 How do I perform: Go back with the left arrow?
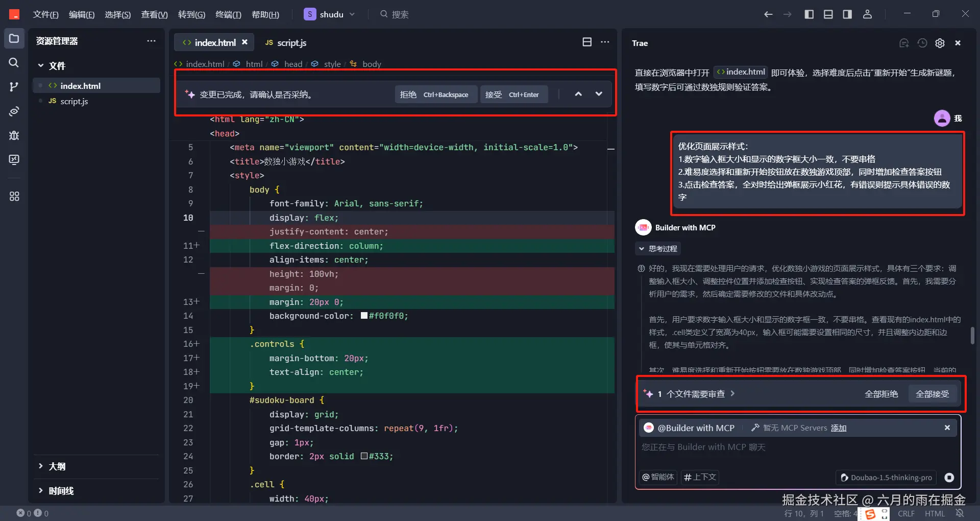point(768,14)
